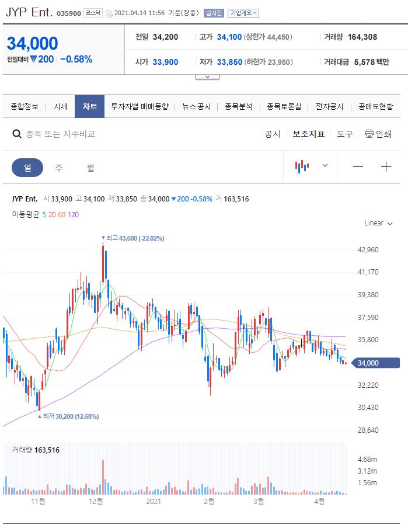Image resolution: width=408 pixels, height=532 pixels.
Task: Toggle the 60-day moving average line
Action: (62, 215)
